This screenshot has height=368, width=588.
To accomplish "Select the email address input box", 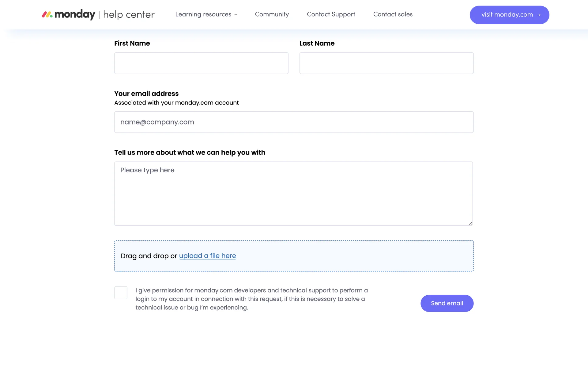I will click(x=294, y=122).
